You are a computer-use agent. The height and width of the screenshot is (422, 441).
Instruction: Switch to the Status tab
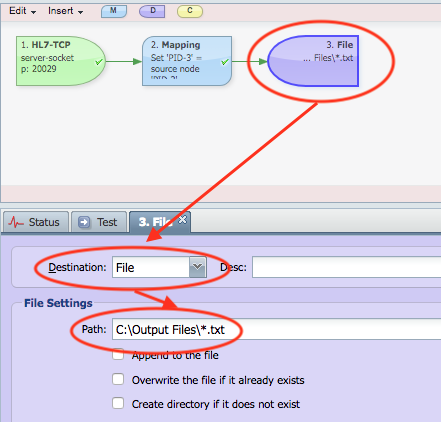click(x=36, y=222)
